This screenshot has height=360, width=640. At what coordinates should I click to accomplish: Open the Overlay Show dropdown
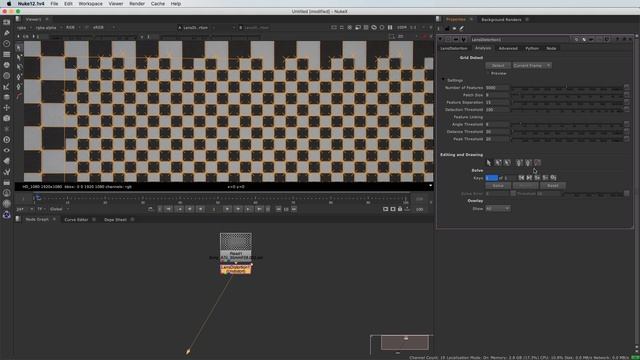point(498,209)
